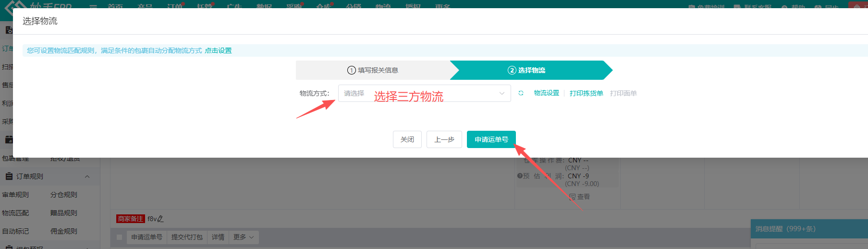Click the help icon beside 预估利润
The image size is (868, 249).
pos(520,176)
